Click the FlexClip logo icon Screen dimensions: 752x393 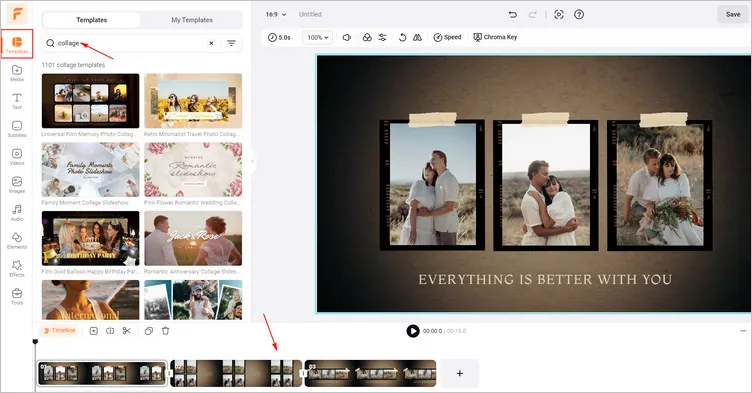coord(17,14)
